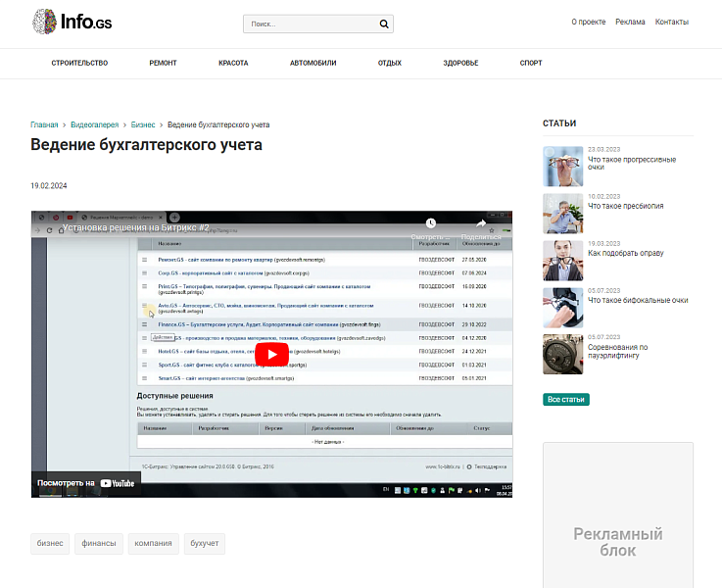
Task: Click the Info.gs brain logo
Action: pos(45,22)
